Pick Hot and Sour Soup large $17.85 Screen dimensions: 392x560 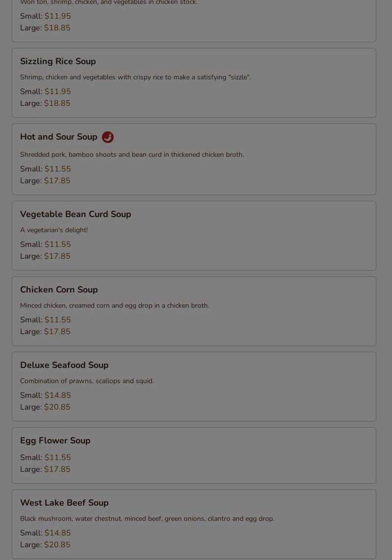pyautogui.click(x=57, y=181)
